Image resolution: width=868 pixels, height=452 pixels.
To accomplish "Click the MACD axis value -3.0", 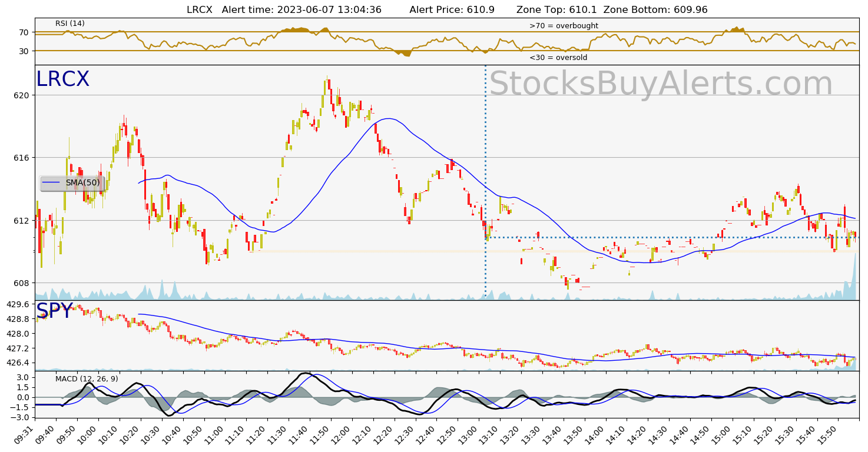I will pyautogui.click(x=20, y=417).
